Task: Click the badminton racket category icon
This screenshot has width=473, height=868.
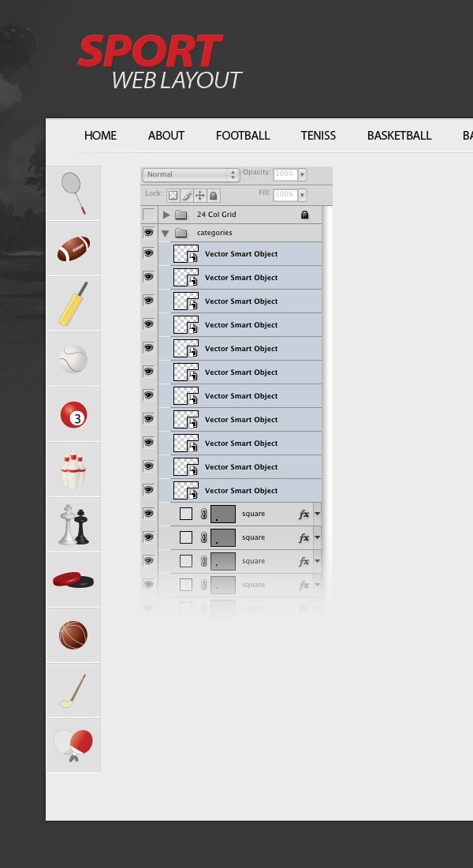Action: click(73, 193)
